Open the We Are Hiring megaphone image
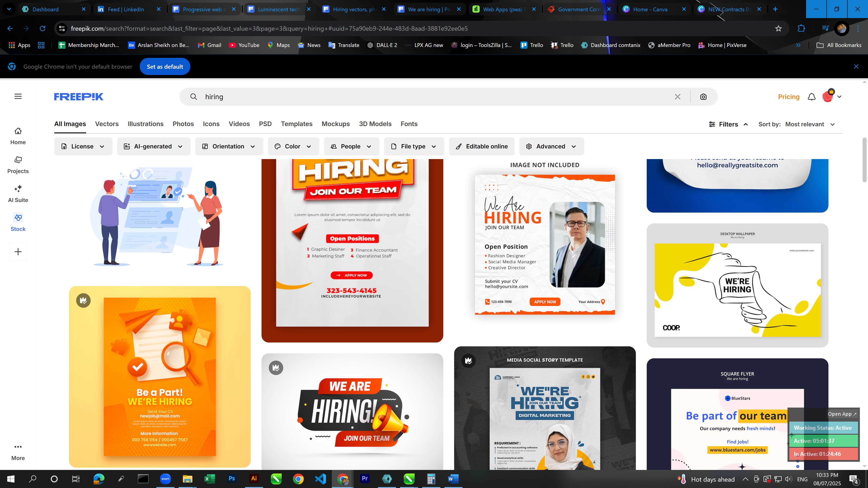The image size is (868, 488). click(352, 412)
